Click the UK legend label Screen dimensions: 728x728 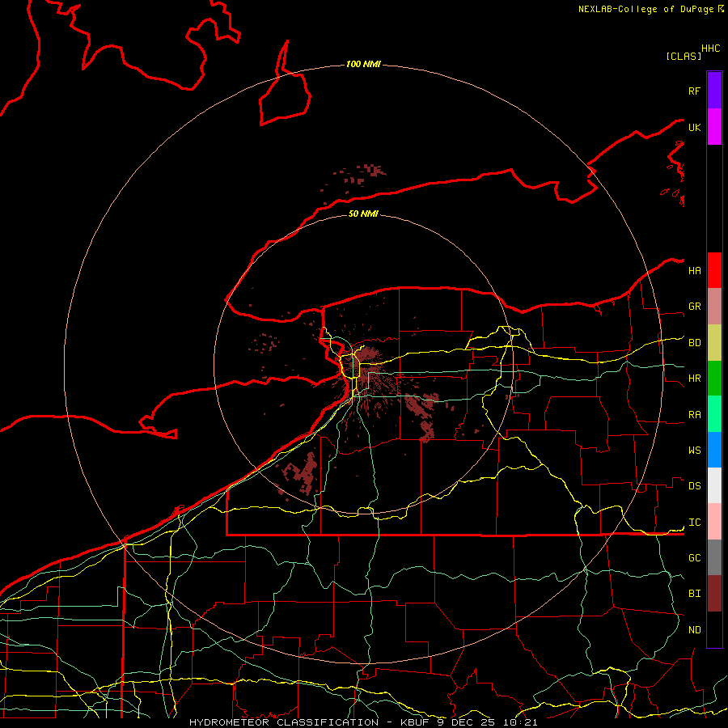pos(694,127)
